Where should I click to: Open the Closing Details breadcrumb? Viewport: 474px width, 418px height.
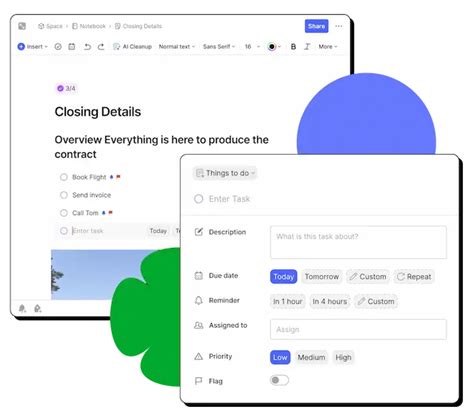pos(138,26)
